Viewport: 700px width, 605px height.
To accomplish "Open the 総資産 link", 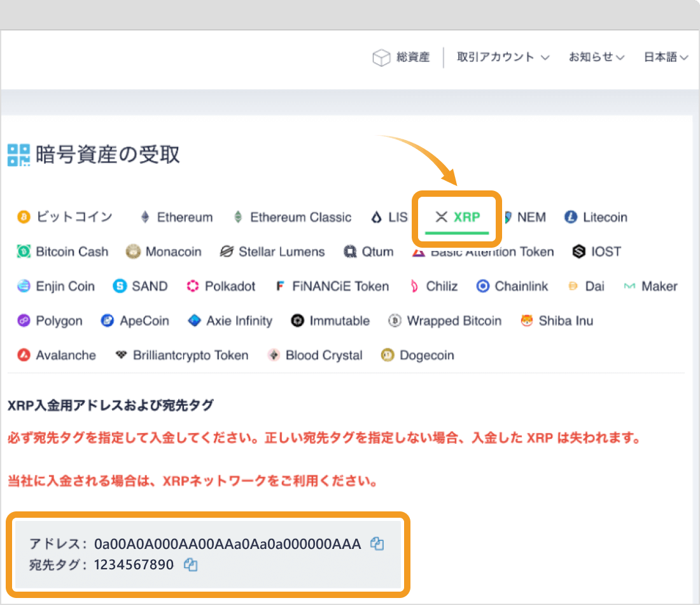I will point(411,57).
